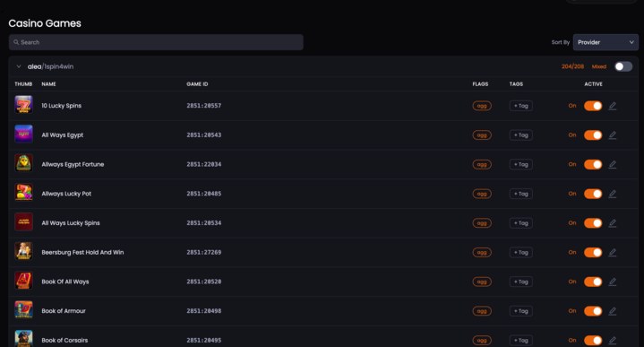Screen dimensions: 644x347
Task: Click the agg flag for Book of Armour
Action: [x=482, y=311]
